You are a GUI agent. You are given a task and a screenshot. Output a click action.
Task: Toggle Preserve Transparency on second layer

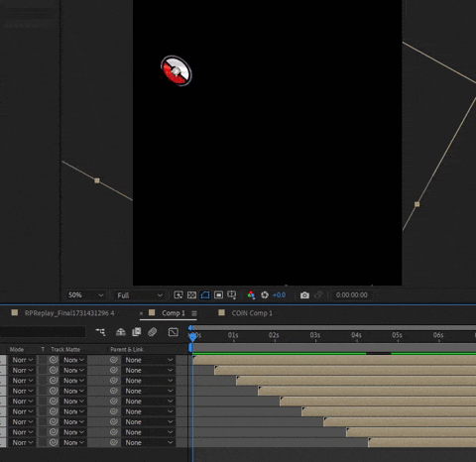[43, 370]
